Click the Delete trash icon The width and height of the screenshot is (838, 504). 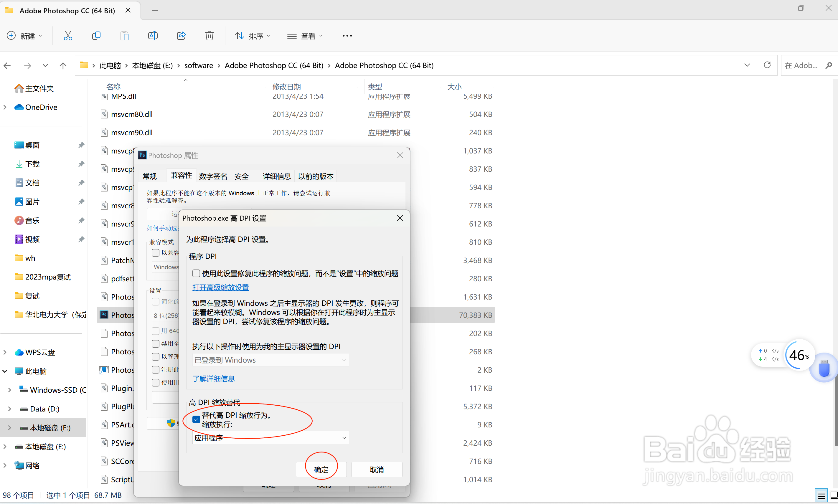[209, 36]
